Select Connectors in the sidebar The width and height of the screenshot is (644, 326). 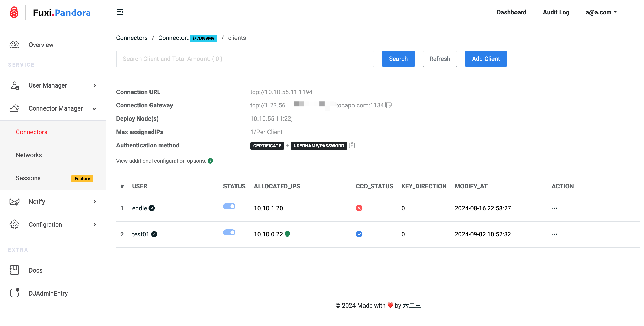pos(31,132)
